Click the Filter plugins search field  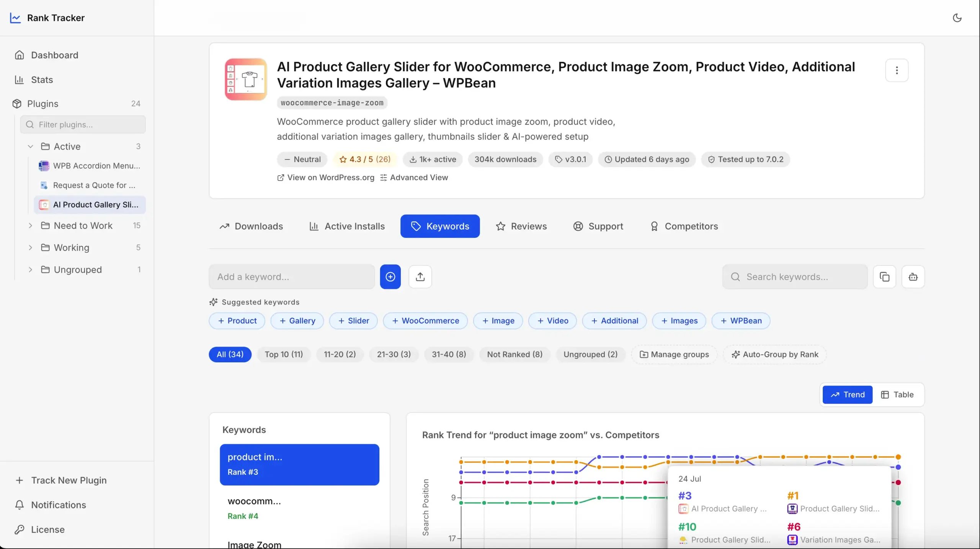point(83,125)
